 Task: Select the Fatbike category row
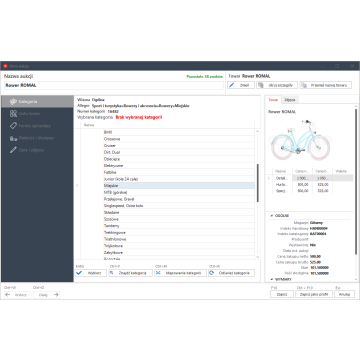179,172
